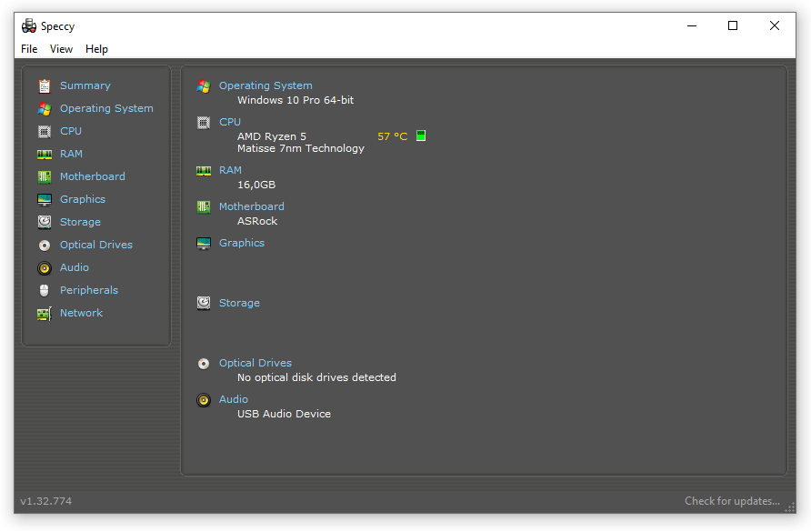The image size is (811, 532).
Task: Click the Windows flag icon in summary panel
Action: tap(204, 85)
